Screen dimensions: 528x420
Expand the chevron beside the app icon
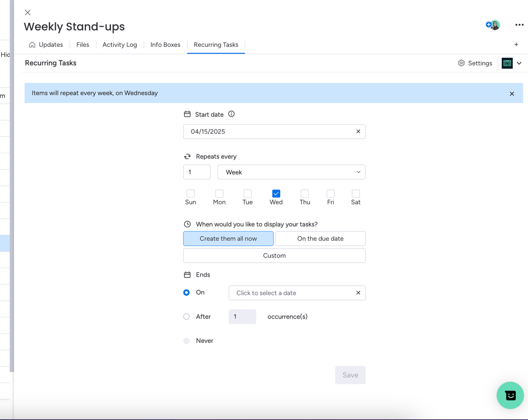click(519, 63)
